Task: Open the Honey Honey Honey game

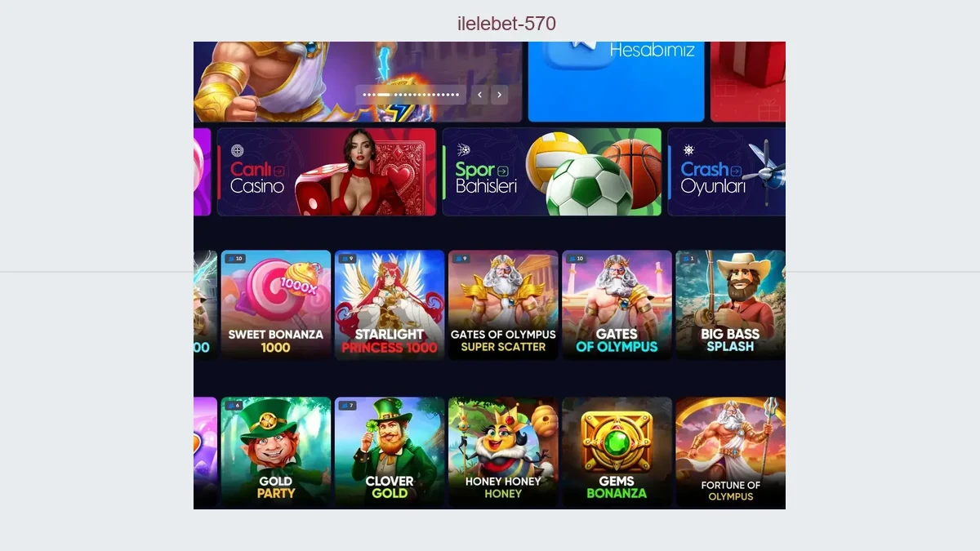Action: pyautogui.click(x=503, y=451)
